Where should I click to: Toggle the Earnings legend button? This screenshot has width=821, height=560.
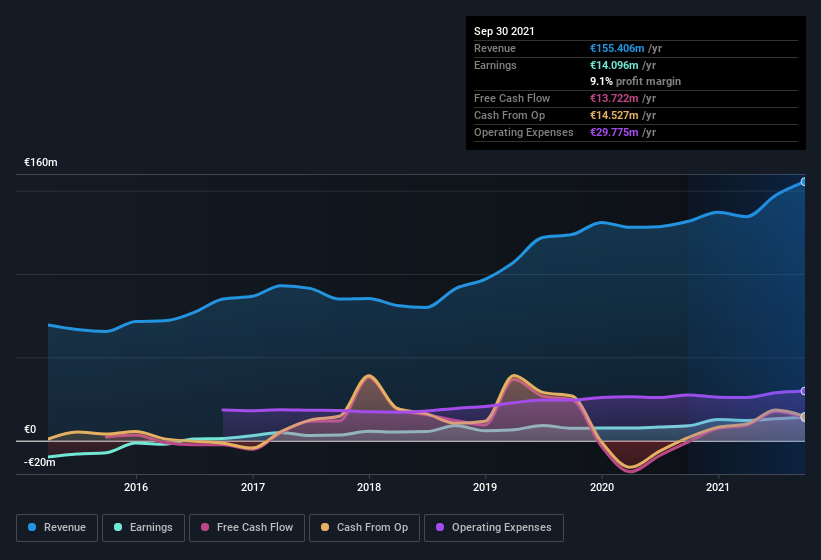[143, 528]
